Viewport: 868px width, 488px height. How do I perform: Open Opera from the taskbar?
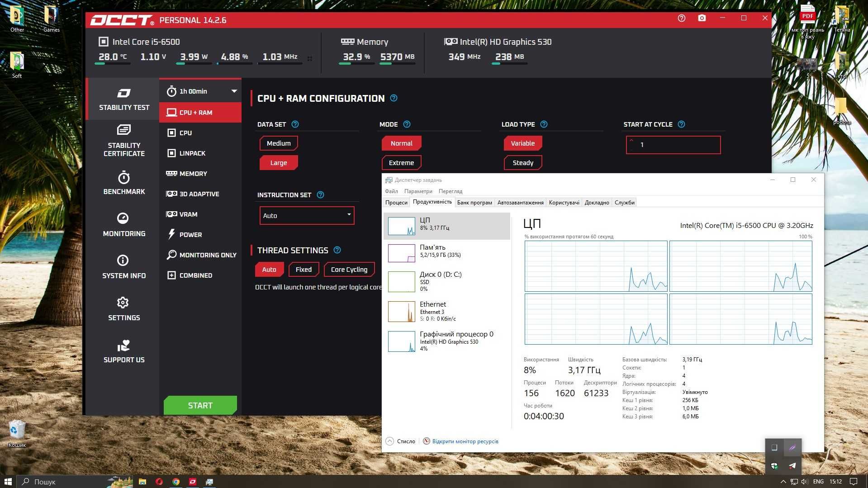click(x=159, y=482)
